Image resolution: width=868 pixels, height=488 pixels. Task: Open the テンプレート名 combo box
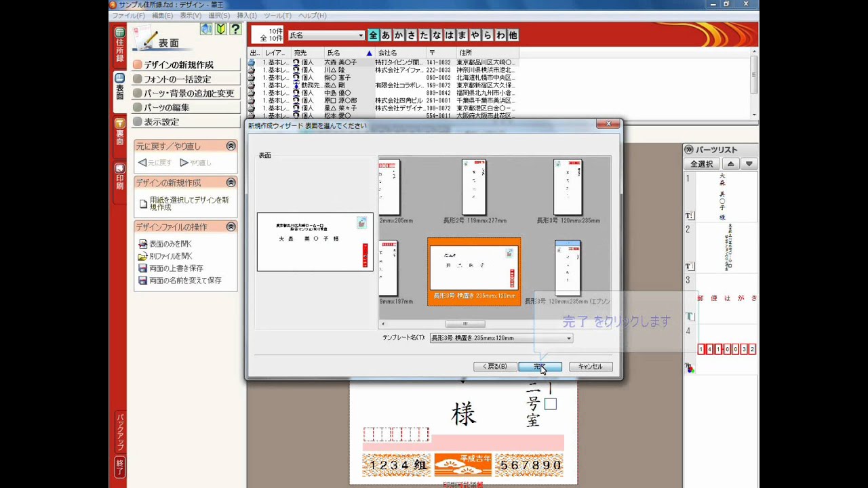(x=501, y=338)
